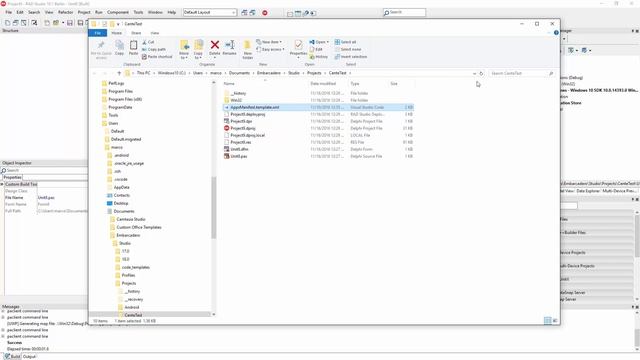The image size is (640, 360).
Task: Click Documents in the address breadcrumb
Action: pos(239,73)
